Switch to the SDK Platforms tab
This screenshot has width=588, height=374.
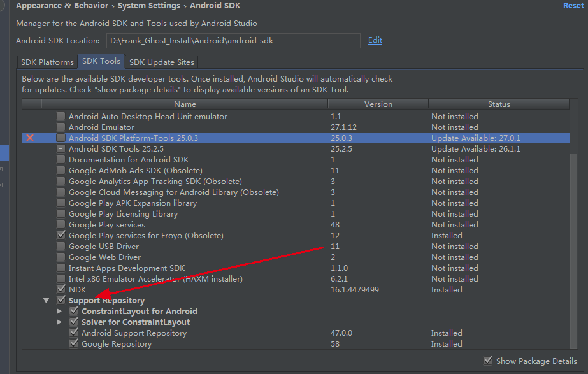coord(47,62)
